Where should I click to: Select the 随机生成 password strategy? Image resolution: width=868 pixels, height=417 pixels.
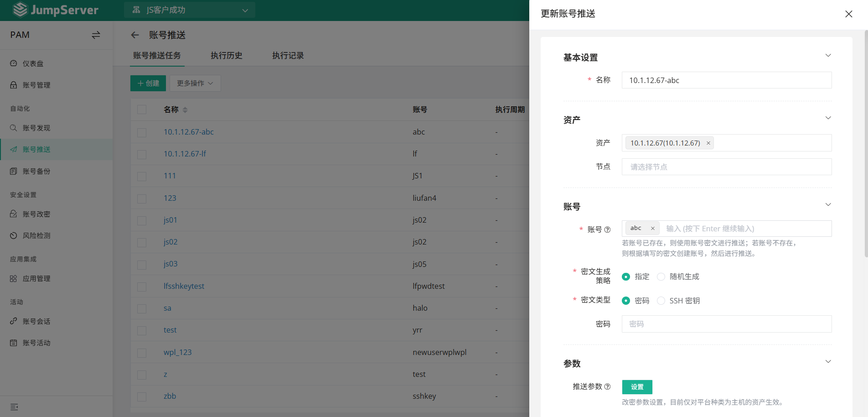coord(661,276)
